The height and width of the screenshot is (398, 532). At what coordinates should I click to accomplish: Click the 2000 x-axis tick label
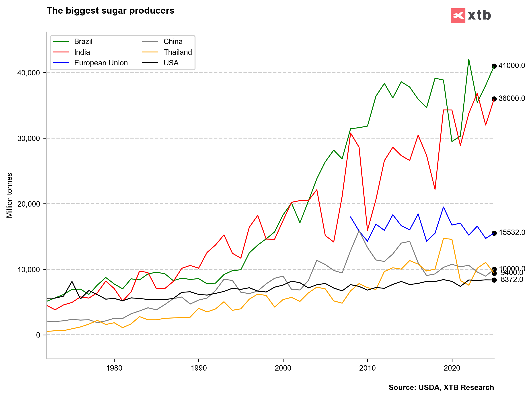(283, 368)
